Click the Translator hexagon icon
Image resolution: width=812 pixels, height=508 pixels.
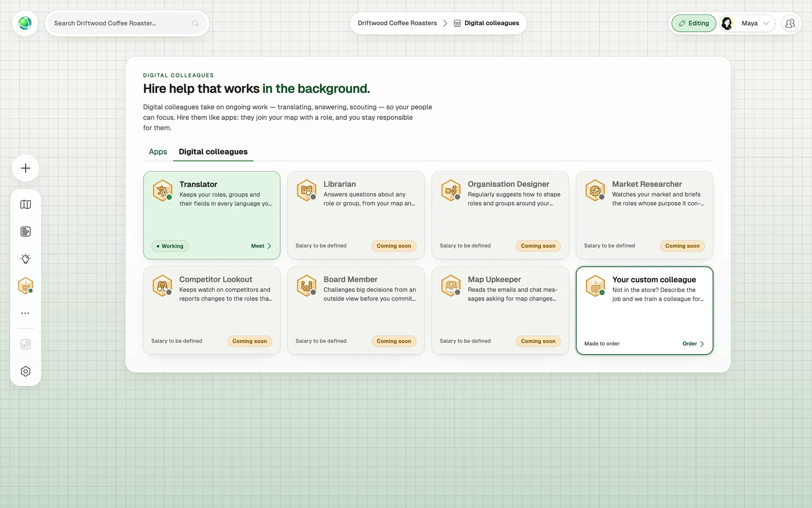click(x=162, y=190)
